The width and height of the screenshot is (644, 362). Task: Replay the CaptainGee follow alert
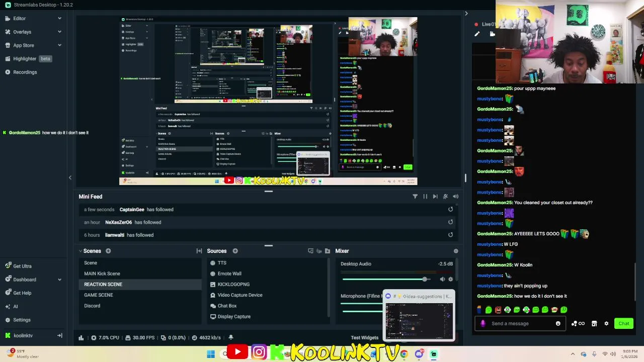tap(450, 209)
